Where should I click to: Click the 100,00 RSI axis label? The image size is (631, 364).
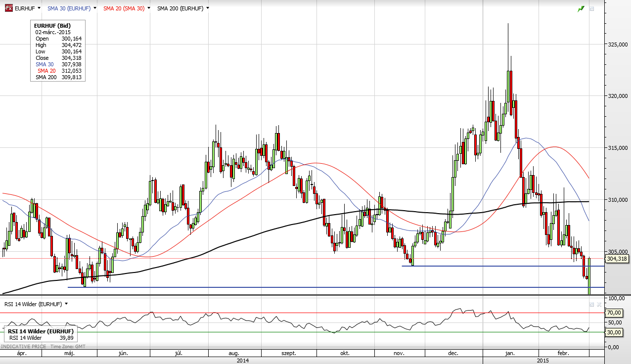(617, 298)
